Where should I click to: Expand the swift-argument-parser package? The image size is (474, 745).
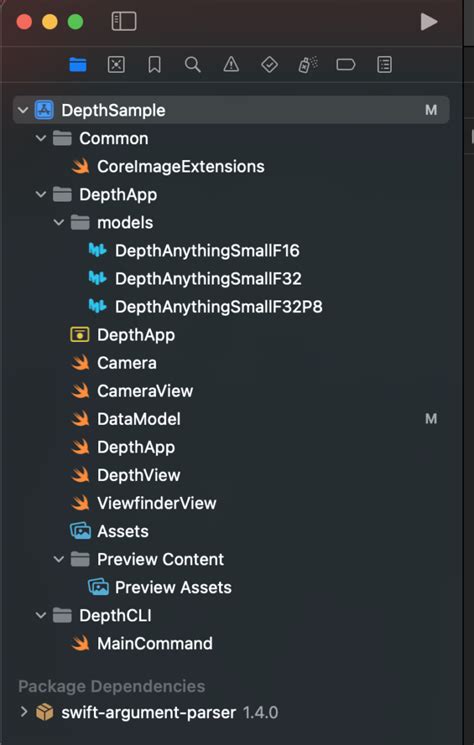click(23, 712)
